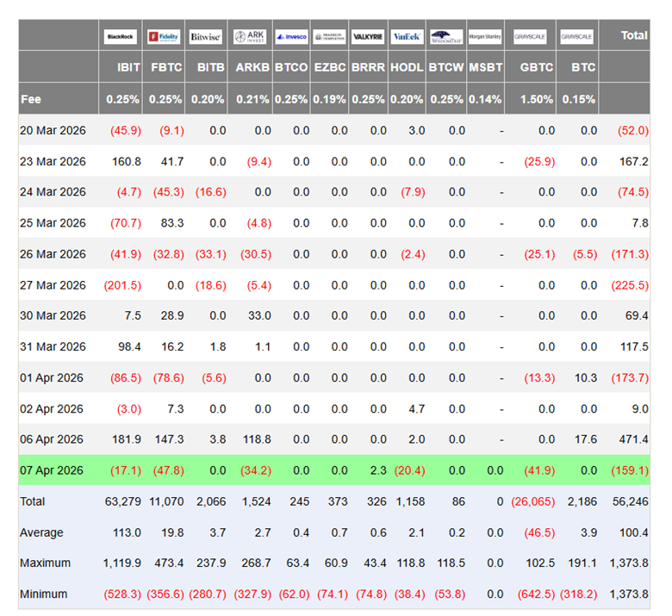
Task: Click the BlackRock logo in the header
Action: [121, 37]
